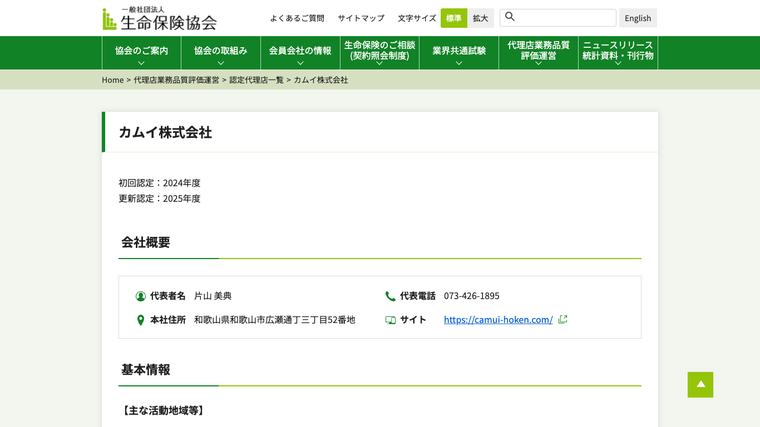Open 代理店業務品質評価運営 breadcrumb link
The image size is (760, 427).
(x=176, y=80)
